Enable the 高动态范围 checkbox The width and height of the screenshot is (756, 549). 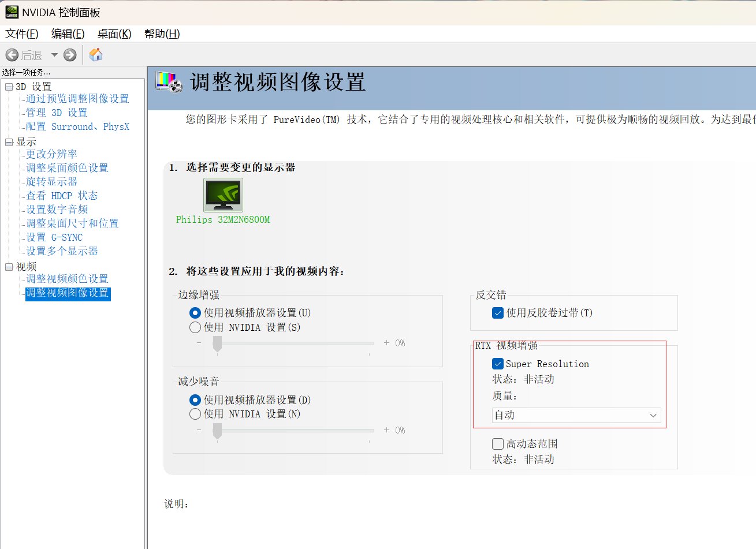(x=498, y=444)
